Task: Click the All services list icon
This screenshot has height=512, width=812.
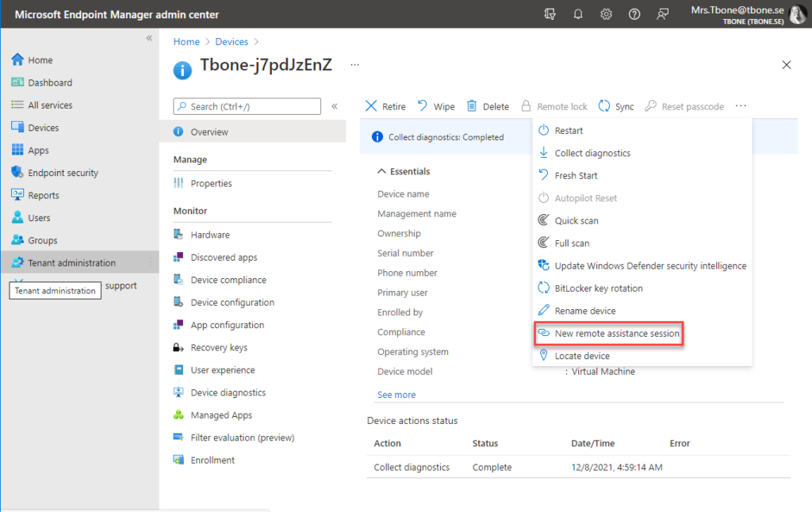Action: [x=17, y=105]
